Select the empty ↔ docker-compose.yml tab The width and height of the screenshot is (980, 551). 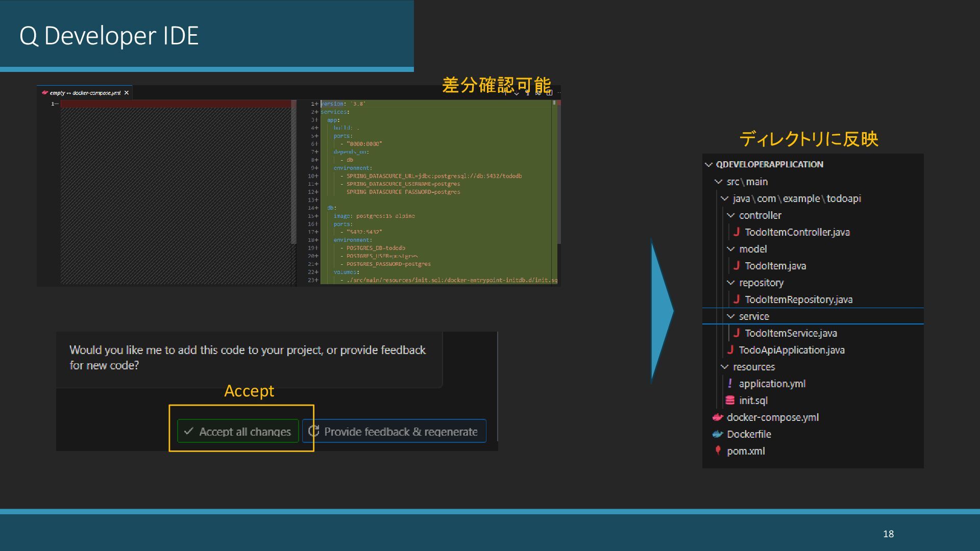(x=85, y=93)
